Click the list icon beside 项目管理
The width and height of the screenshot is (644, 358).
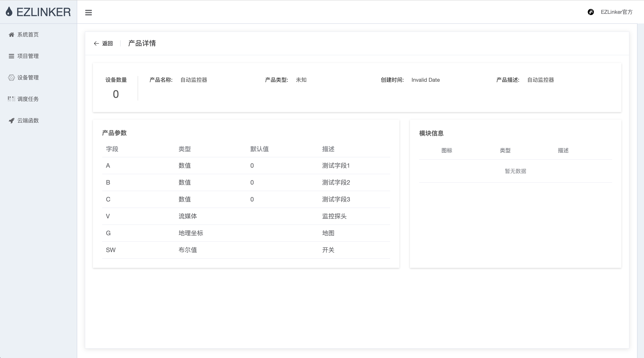click(x=11, y=56)
